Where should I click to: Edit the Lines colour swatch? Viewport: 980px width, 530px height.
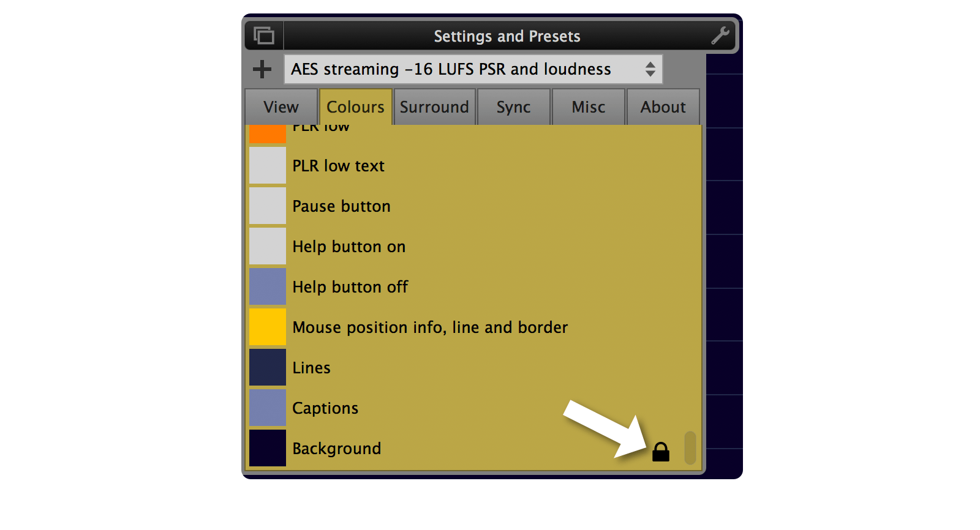pos(268,367)
